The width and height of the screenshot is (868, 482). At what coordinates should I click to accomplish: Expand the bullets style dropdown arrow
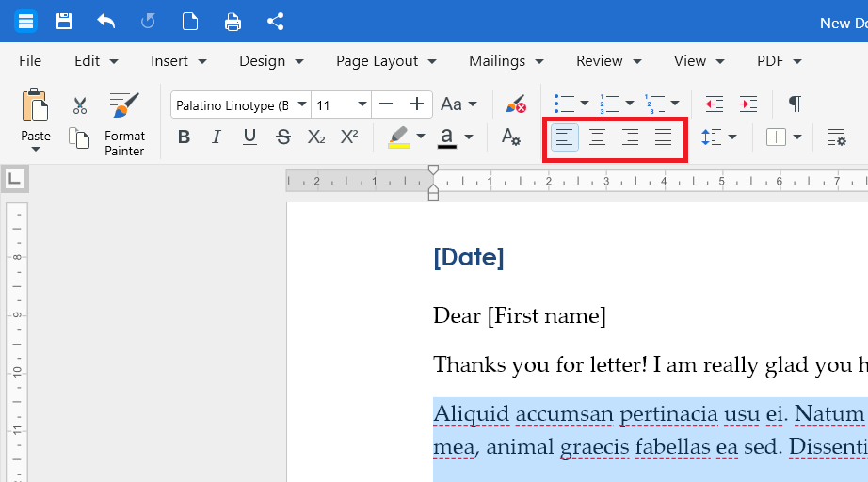[x=584, y=104]
